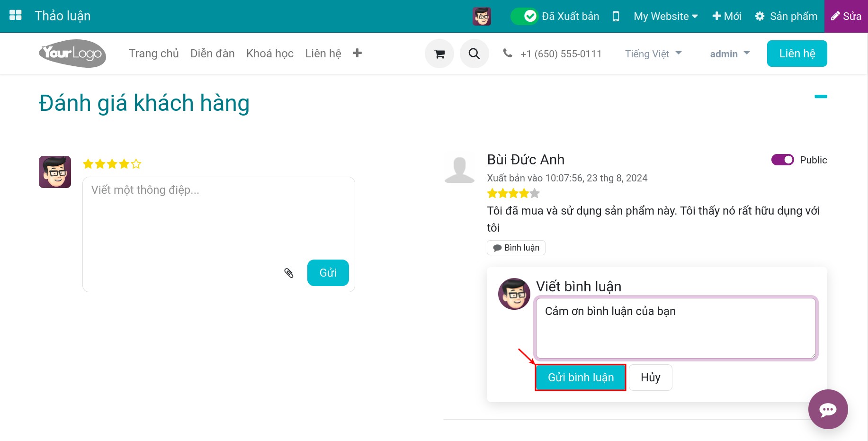The height and width of the screenshot is (441, 868).
Task: Open Liên hệ navigation menu link
Action: [x=323, y=54]
